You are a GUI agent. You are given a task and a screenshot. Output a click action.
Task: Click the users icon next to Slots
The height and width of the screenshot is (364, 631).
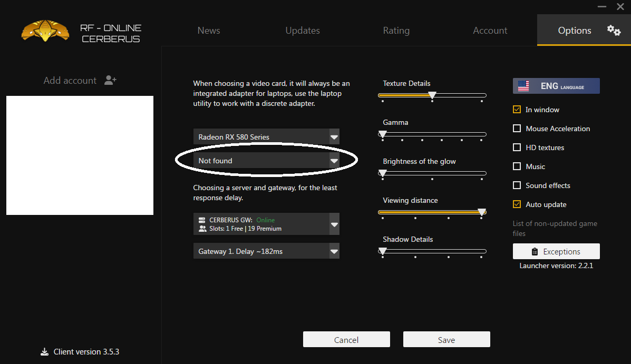point(202,229)
